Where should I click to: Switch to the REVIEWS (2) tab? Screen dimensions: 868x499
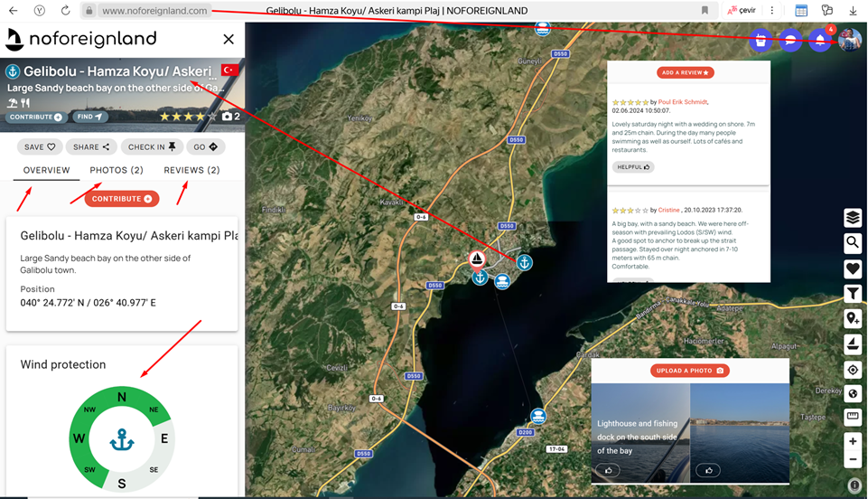pyautogui.click(x=191, y=170)
